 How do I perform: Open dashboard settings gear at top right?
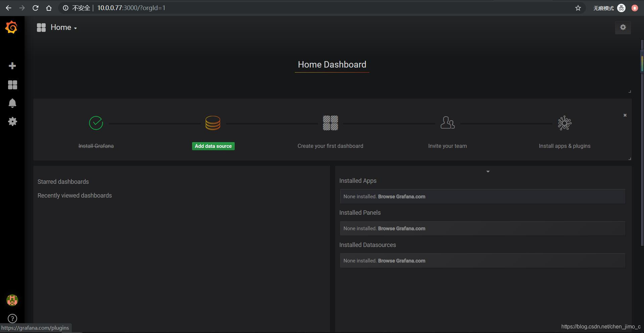point(623,27)
